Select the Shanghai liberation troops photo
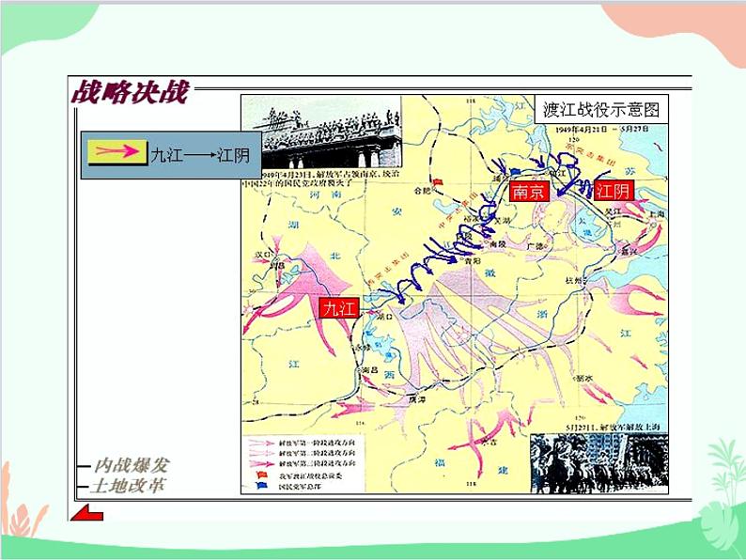 tap(599, 463)
